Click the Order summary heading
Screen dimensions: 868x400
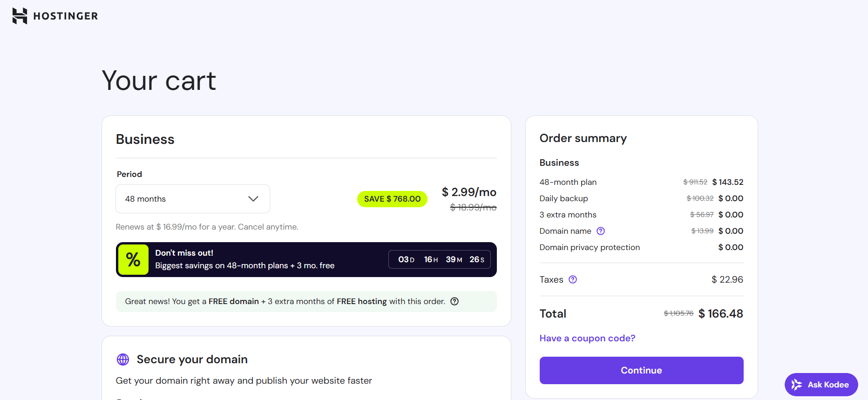coord(583,138)
